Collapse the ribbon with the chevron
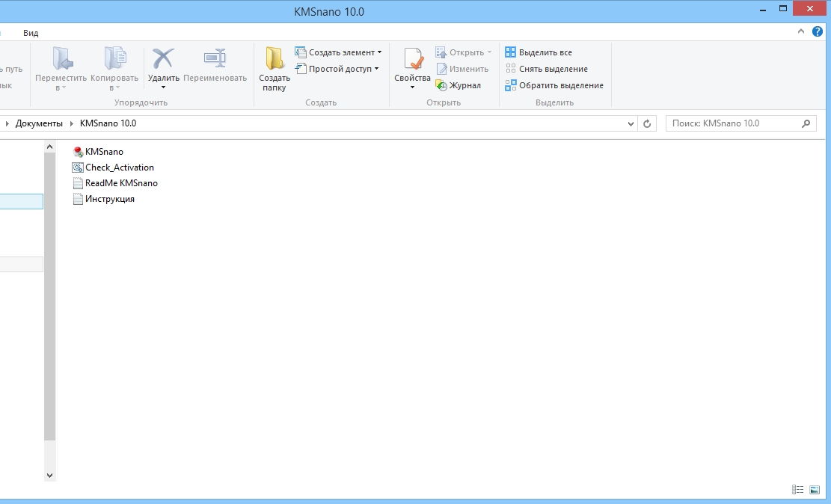 (801, 32)
